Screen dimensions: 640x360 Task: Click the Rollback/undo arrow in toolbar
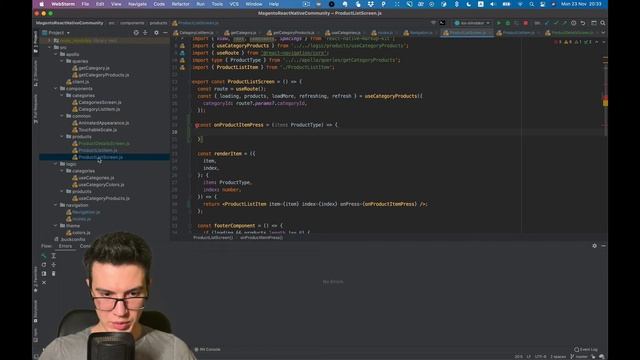tap(583, 23)
